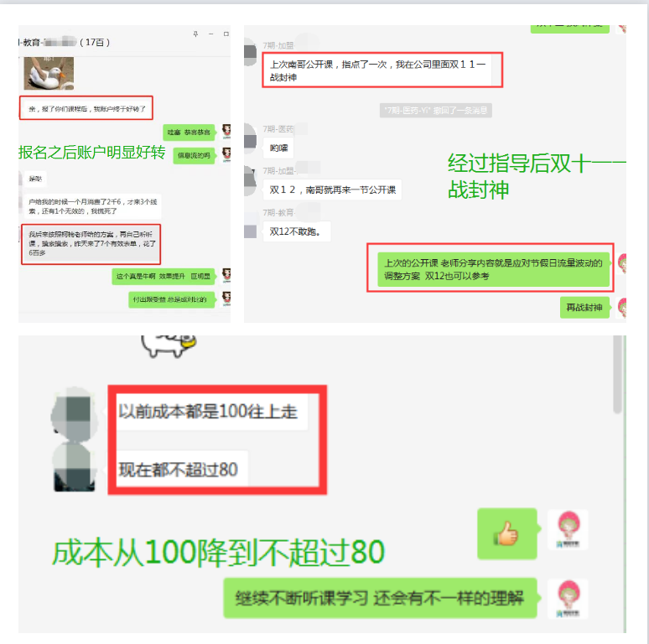The height and width of the screenshot is (644, 649).
Task: Open the white duck image thumbnail
Action: pos(49,73)
